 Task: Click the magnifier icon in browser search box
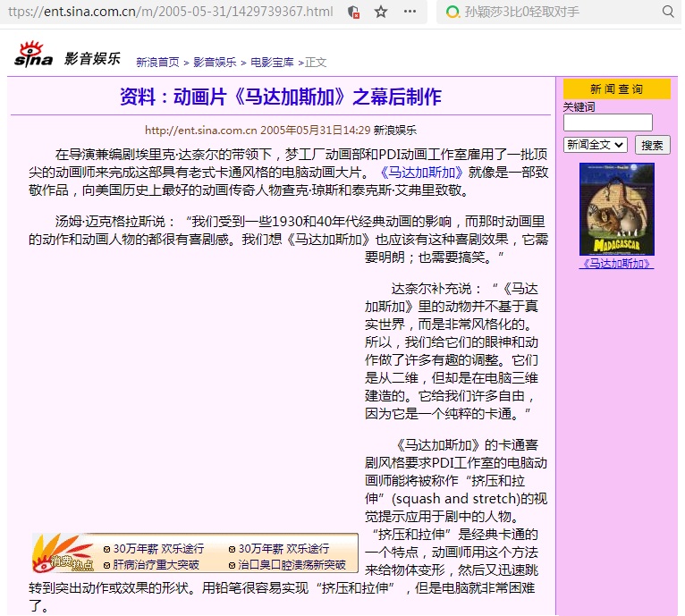coord(668,12)
